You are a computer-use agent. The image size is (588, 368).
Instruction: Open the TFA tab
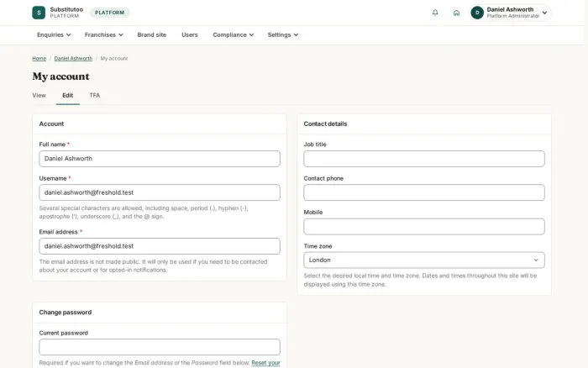[x=94, y=95]
